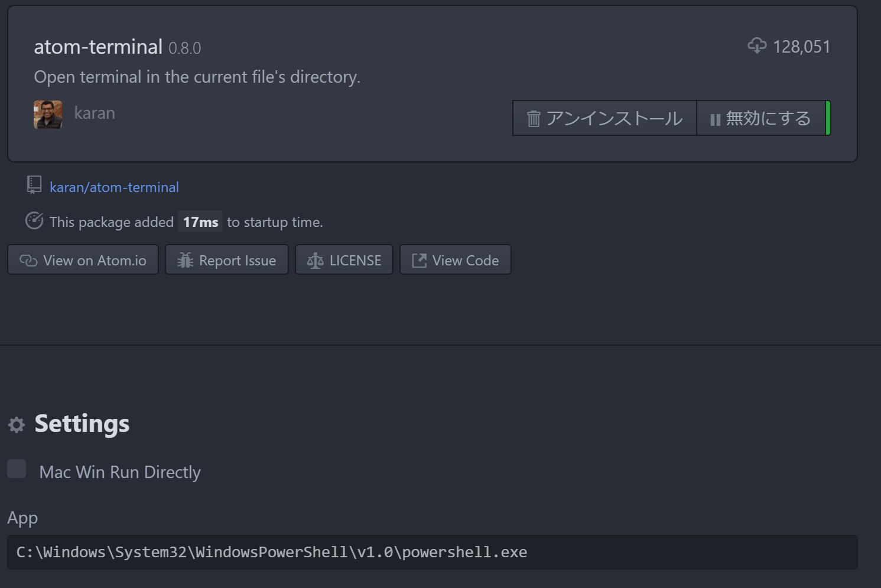This screenshot has width=881, height=588.
Task: Click the stopwatch icon near startup time
Action: pyautogui.click(x=34, y=220)
